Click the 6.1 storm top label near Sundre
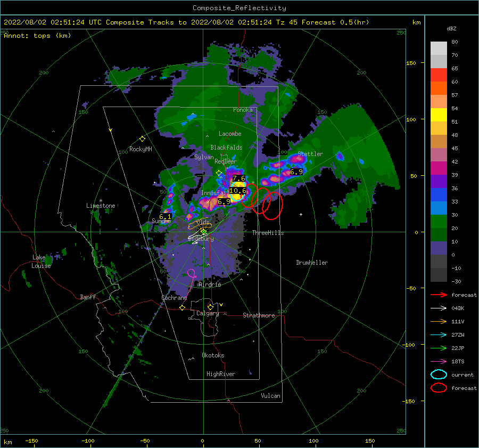The image size is (479, 448). [166, 216]
